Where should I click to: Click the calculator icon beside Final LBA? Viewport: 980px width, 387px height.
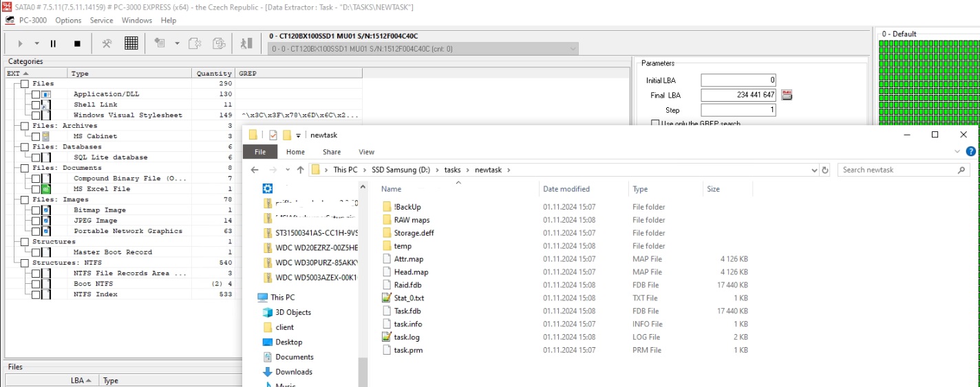coord(787,95)
